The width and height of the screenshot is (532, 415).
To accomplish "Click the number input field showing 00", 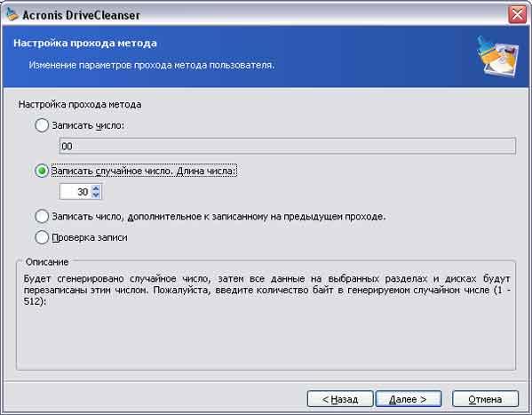I will click(288, 146).
